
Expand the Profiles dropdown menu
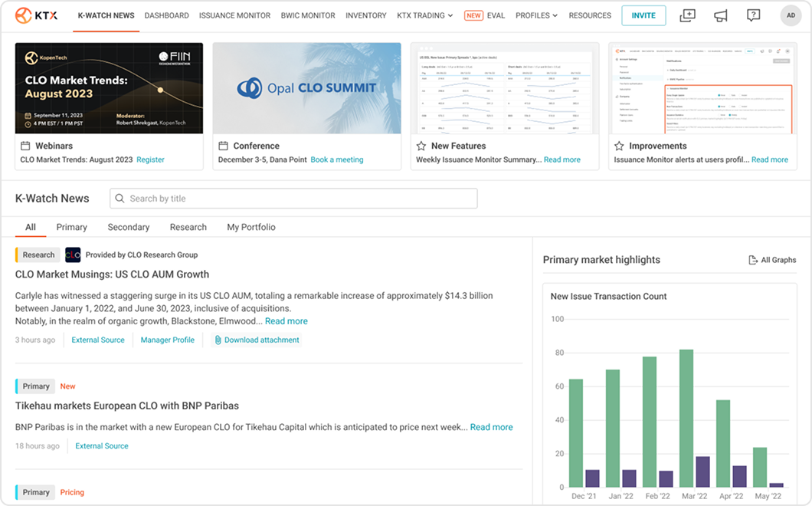tap(536, 15)
